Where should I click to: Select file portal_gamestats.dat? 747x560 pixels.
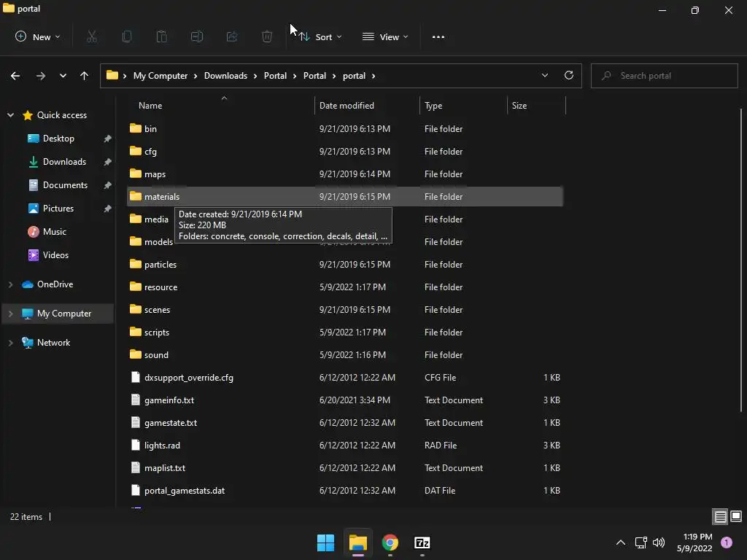coord(345,491)
